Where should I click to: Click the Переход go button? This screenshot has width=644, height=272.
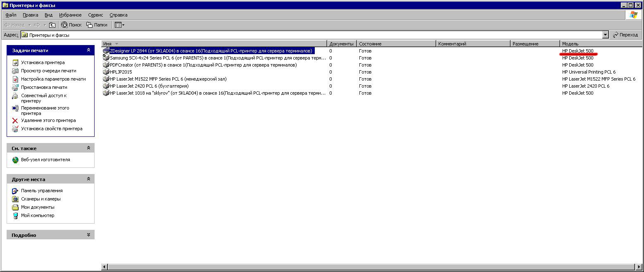point(625,35)
